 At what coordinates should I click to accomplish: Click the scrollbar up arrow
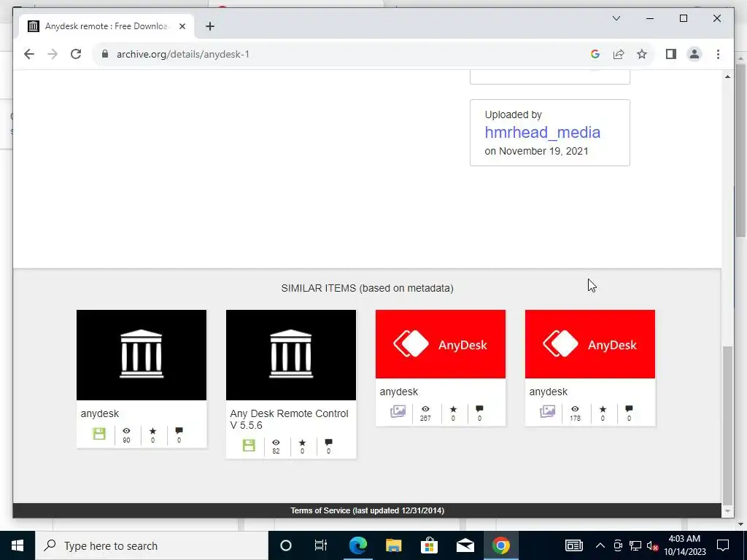click(x=727, y=77)
